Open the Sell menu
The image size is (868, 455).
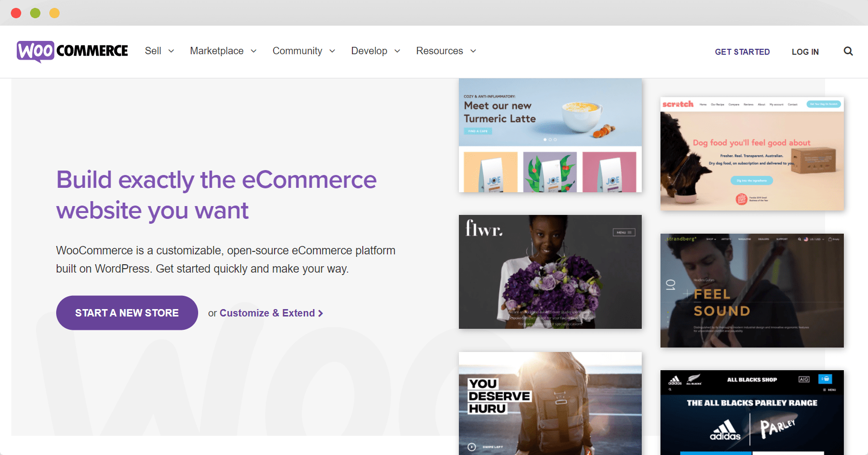pos(153,51)
